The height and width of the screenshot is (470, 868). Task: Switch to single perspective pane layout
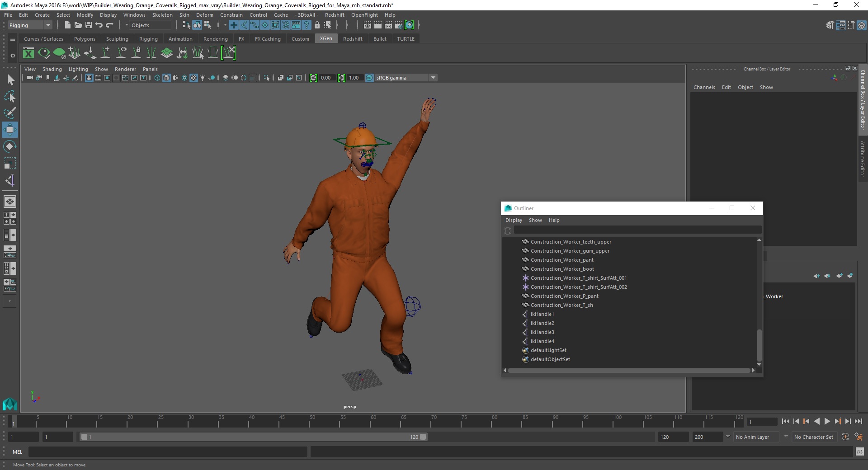click(x=10, y=202)
